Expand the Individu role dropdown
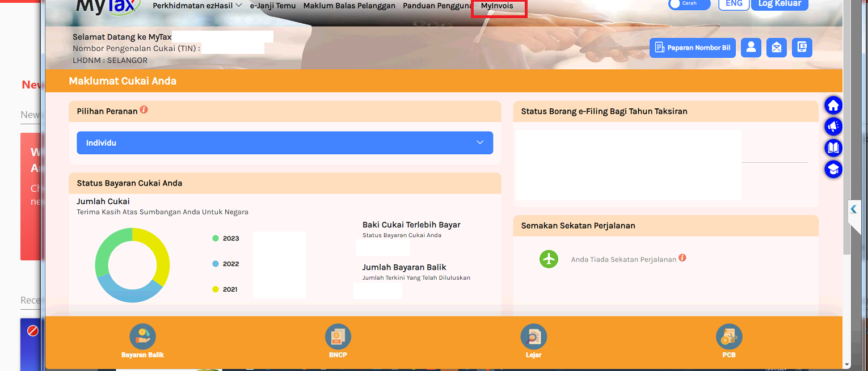Screen dimensions: 868x371 coord(285,143)
